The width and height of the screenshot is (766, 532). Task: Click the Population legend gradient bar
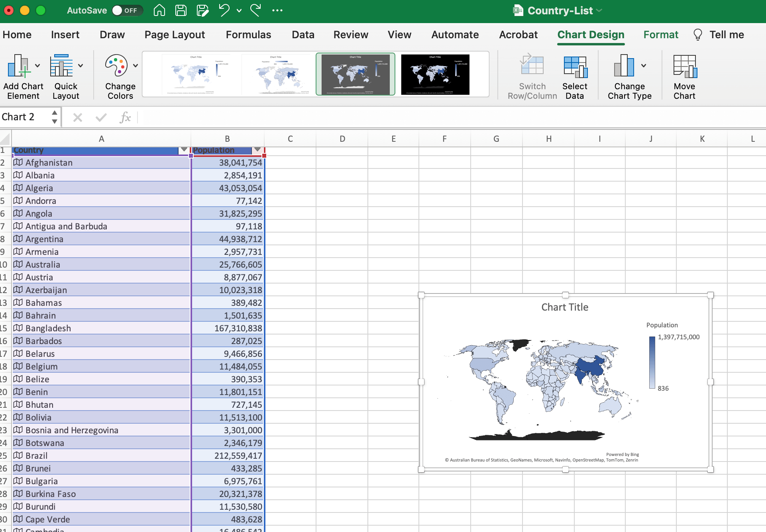[x=652, y=362]
